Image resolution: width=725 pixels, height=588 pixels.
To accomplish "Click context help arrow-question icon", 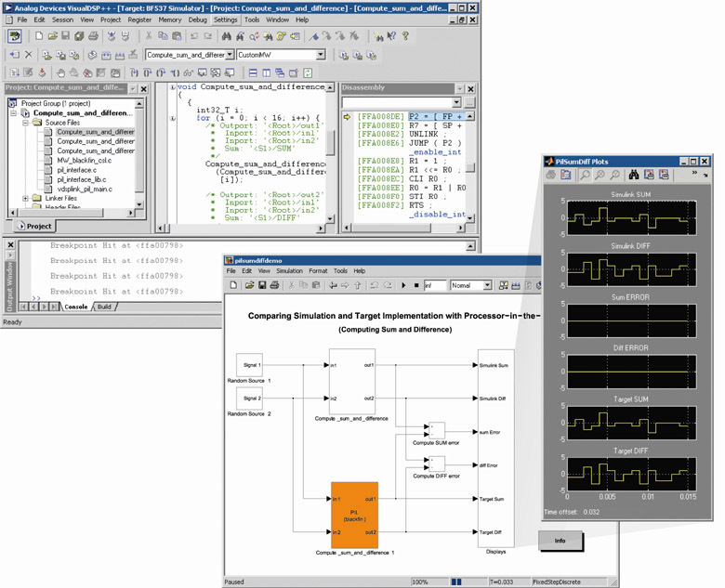I will coord(391,35).
